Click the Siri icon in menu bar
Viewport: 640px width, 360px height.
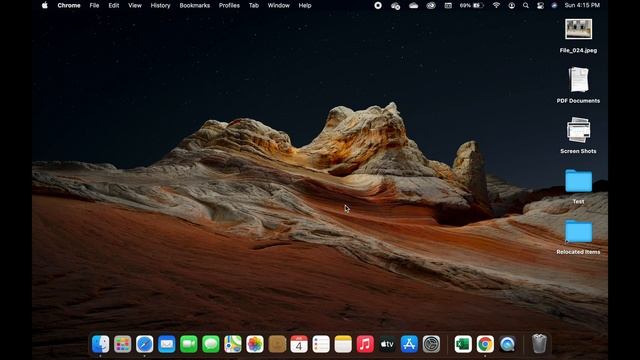(x=554, y=5)
